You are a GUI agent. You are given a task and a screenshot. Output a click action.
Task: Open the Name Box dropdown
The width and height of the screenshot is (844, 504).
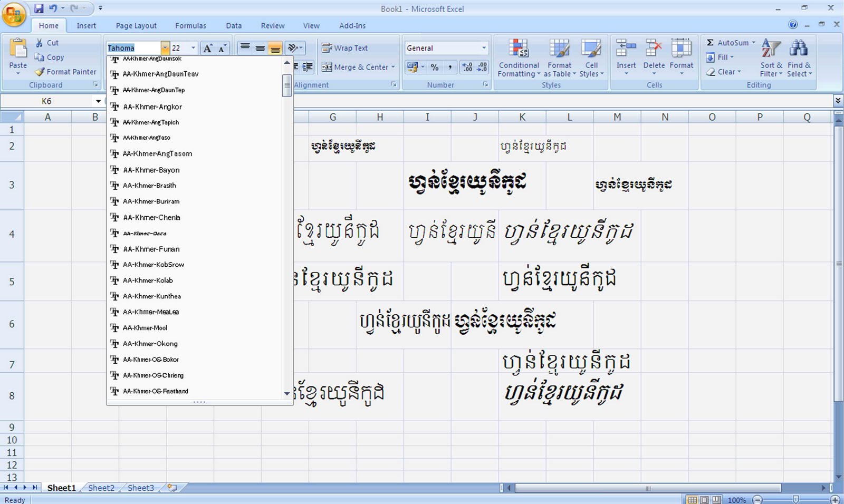coord(98,101)
